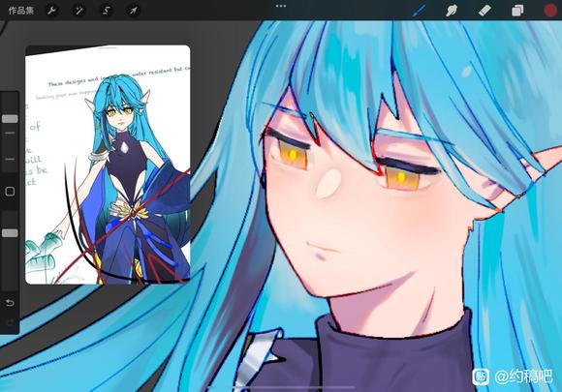
Task: Open the Actions wrench menu
Action: 51,11
